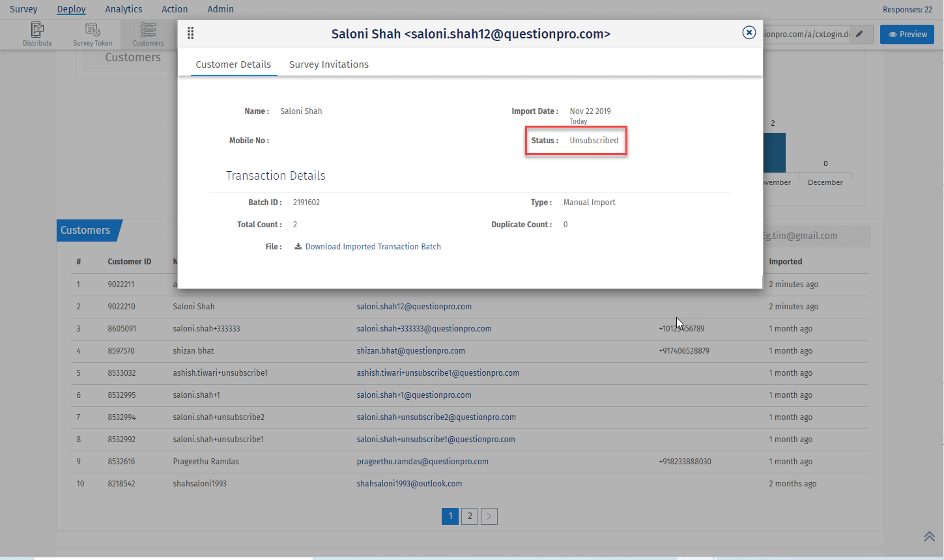The width and height of the screenshot is (944, 560).
Task: Select the Customer Details tab
Action: click(x=233, y=64)
